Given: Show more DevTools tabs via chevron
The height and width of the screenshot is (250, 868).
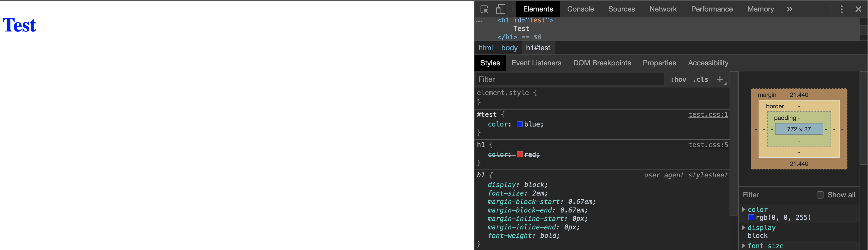Looking at the screenshot, I should click(x=789, y=9).
